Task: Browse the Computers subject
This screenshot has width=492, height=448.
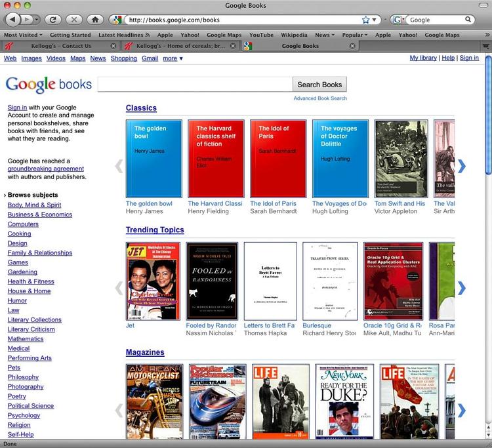Action: click(x=23, y=224)
